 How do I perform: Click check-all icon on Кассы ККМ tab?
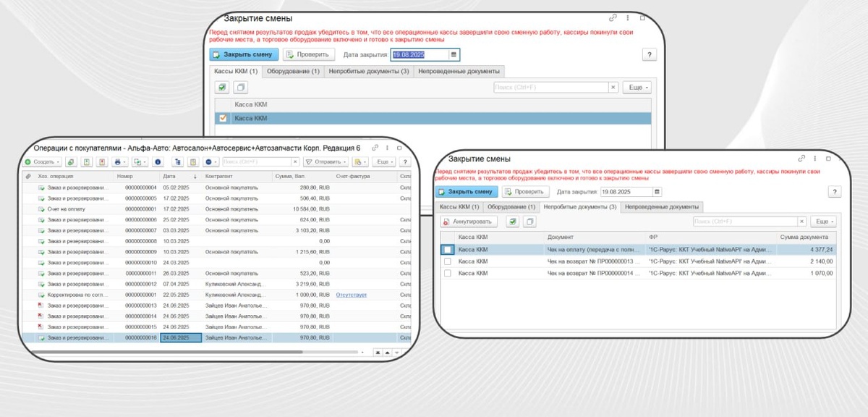coord(222,88)
